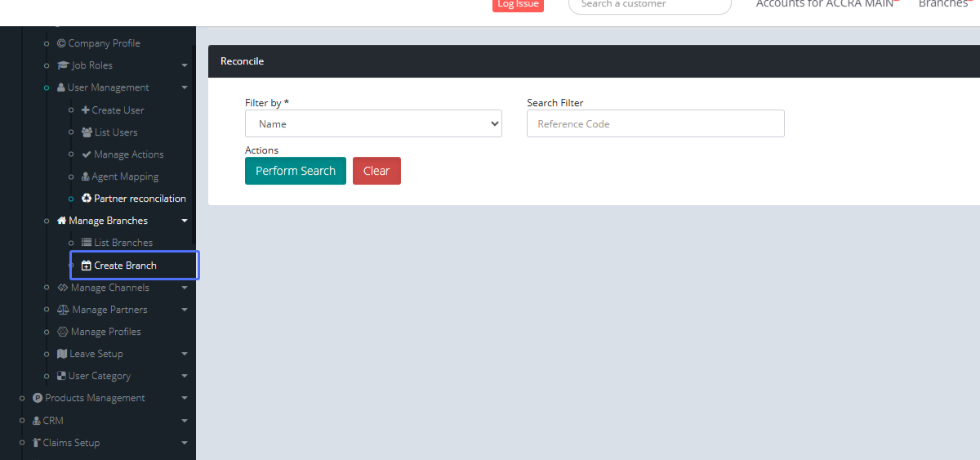Click the Company Profile copyright icon
Screen dimensions: 980x460
(61, 43)
